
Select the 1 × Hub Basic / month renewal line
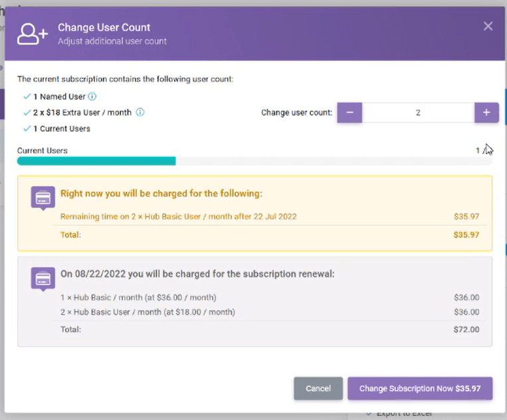[x=138, y=298]
